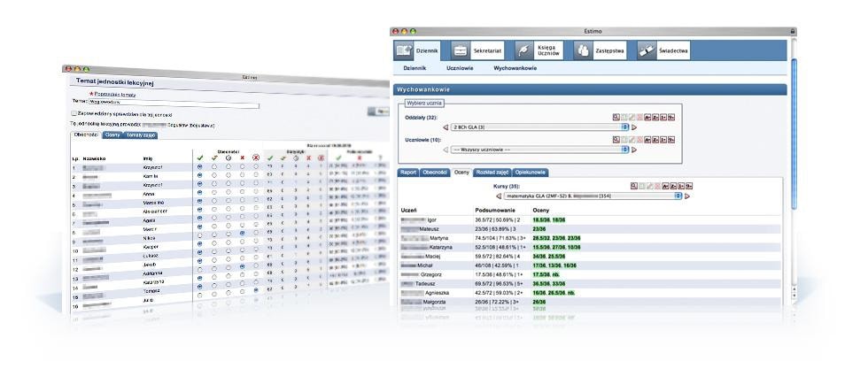Click the search icon in the Oddziały row
This screenshot has height=369, width=868.
(x=616, y=118)
